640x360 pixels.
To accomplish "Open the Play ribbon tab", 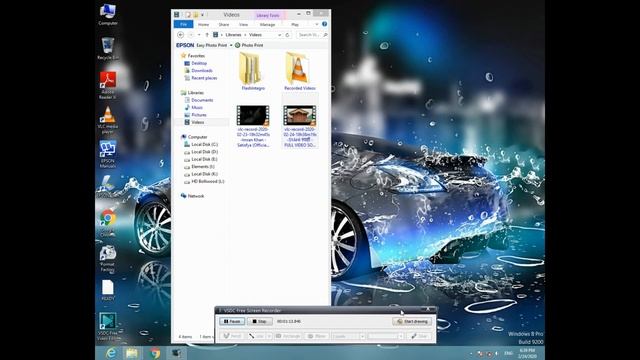I will (x=295, y=24).
